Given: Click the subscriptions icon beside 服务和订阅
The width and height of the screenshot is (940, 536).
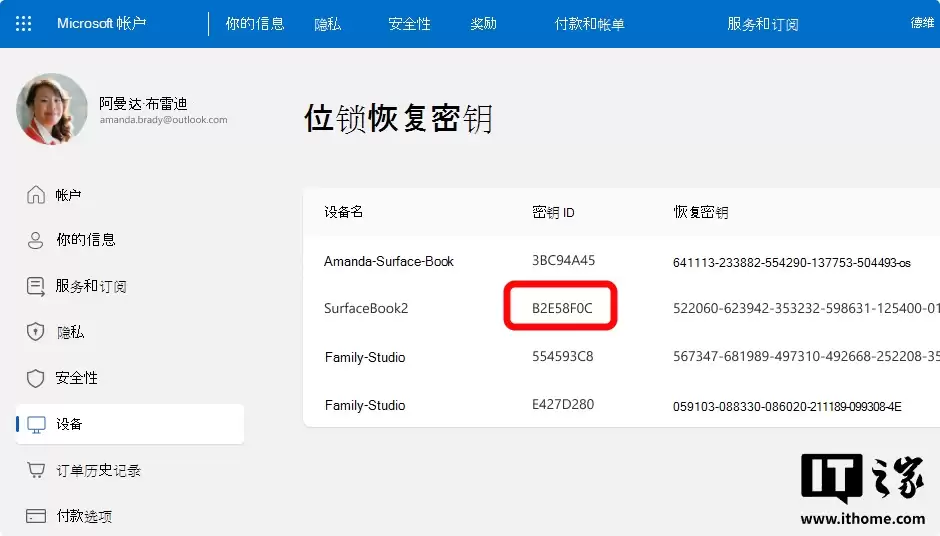Looking at the screenshot, I should [x=35, y=287].
